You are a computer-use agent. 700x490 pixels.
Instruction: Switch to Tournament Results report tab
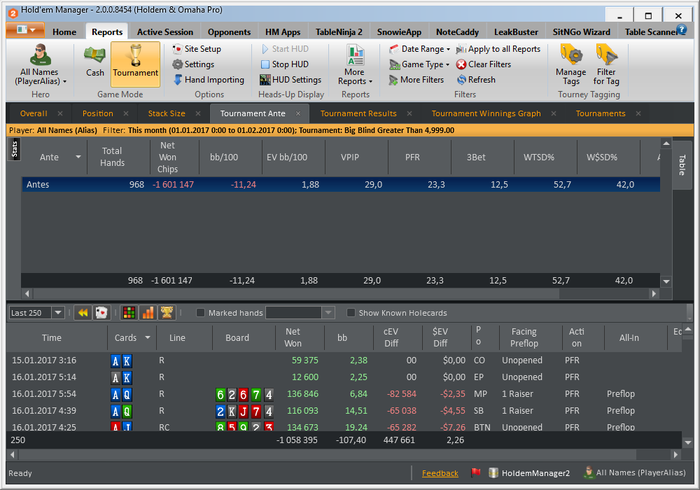pos(358,113)
